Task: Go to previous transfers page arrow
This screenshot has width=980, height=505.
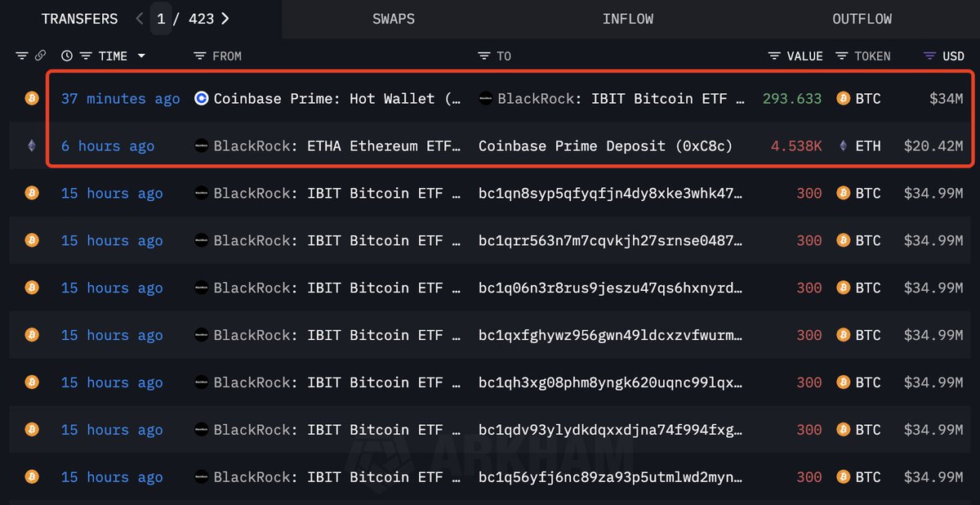Action: point(140,19)
